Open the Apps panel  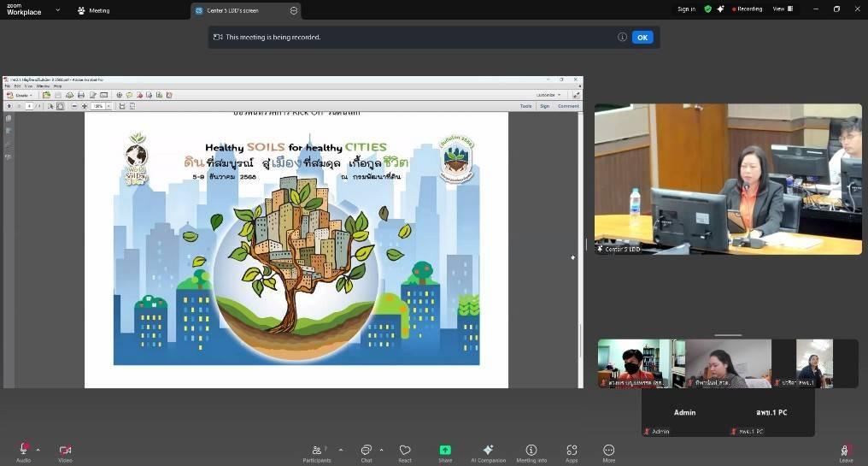(x=572, y=450)
